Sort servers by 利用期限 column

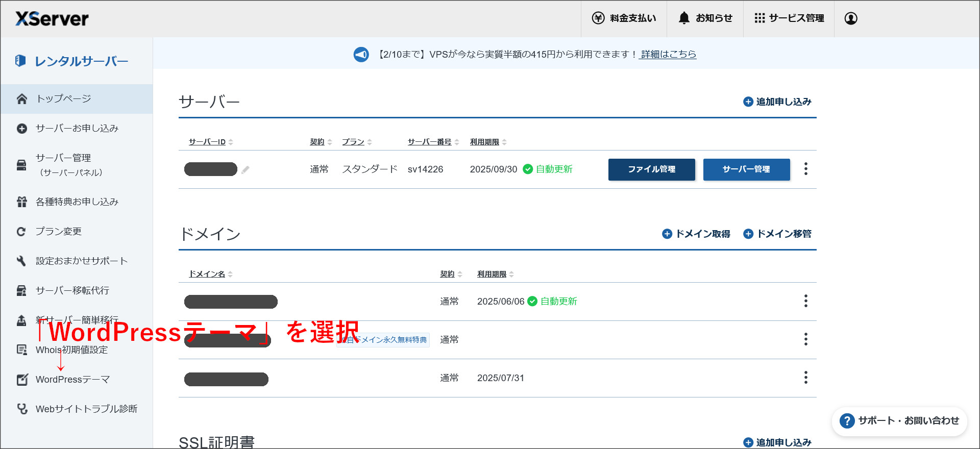click(488, 142)
